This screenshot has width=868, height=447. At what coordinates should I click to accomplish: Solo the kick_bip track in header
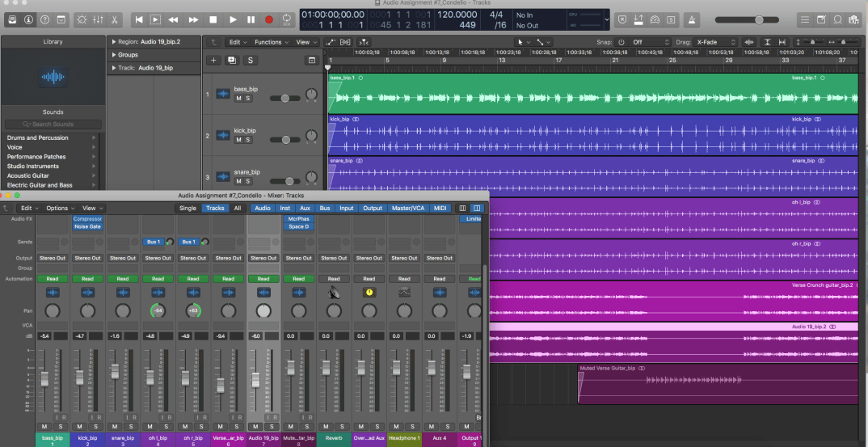tap(248, 140)
